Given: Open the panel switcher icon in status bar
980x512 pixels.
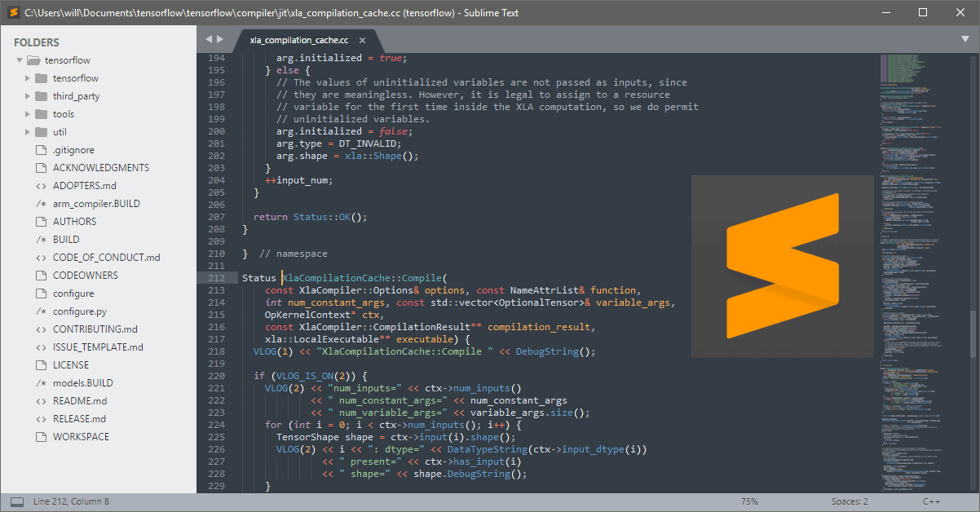Looking at the screenshot, I should (x=16, y=501).
